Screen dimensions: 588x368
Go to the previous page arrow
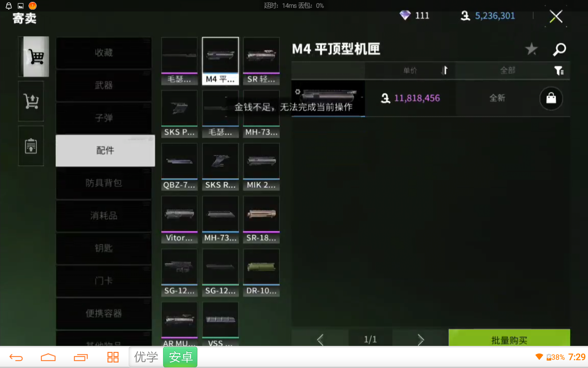(320, 339)
